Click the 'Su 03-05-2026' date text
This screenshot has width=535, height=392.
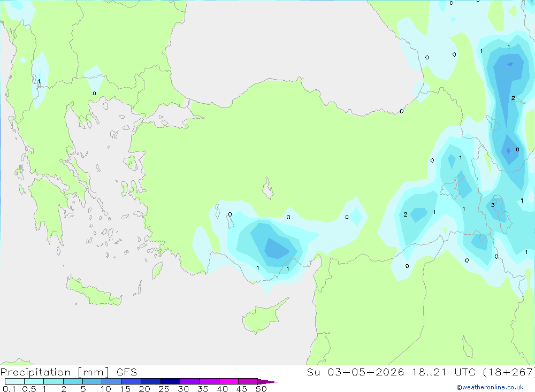[x=356, y=372]
